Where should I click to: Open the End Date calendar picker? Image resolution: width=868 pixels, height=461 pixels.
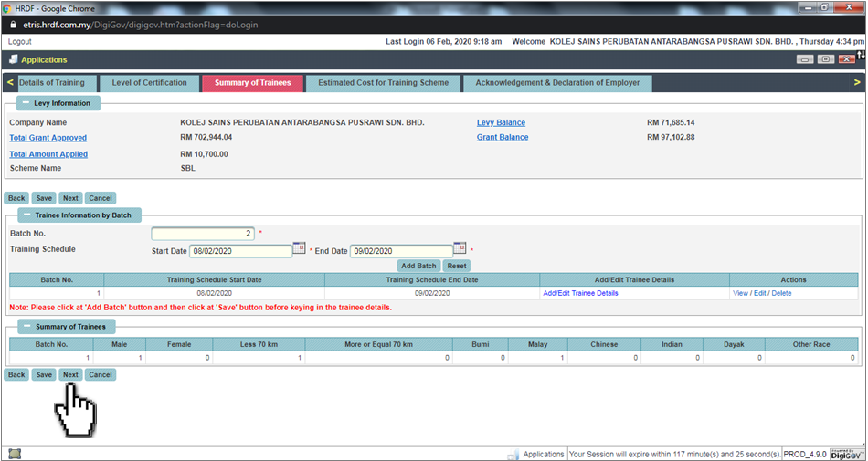point(460,247)
